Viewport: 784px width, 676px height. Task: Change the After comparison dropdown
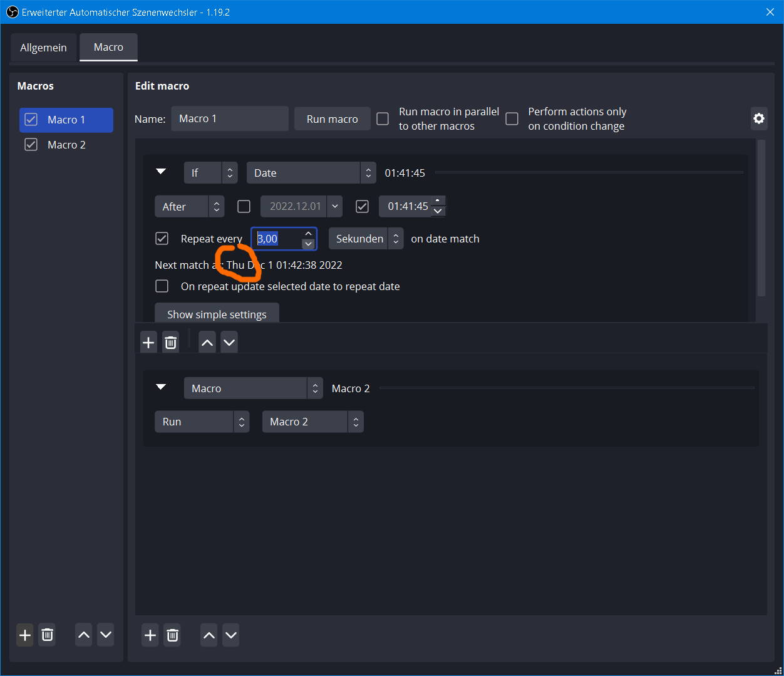coord(189,206)
